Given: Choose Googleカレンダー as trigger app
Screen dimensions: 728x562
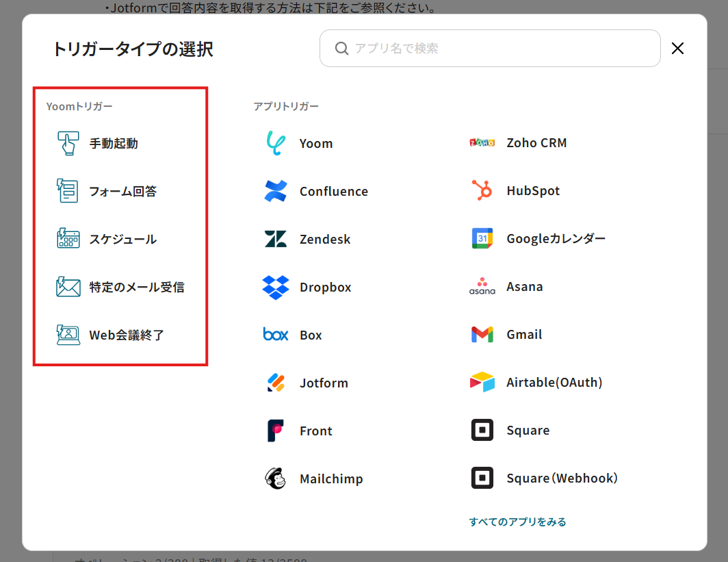Looking at the screenshot, I should tap(555, 239).
